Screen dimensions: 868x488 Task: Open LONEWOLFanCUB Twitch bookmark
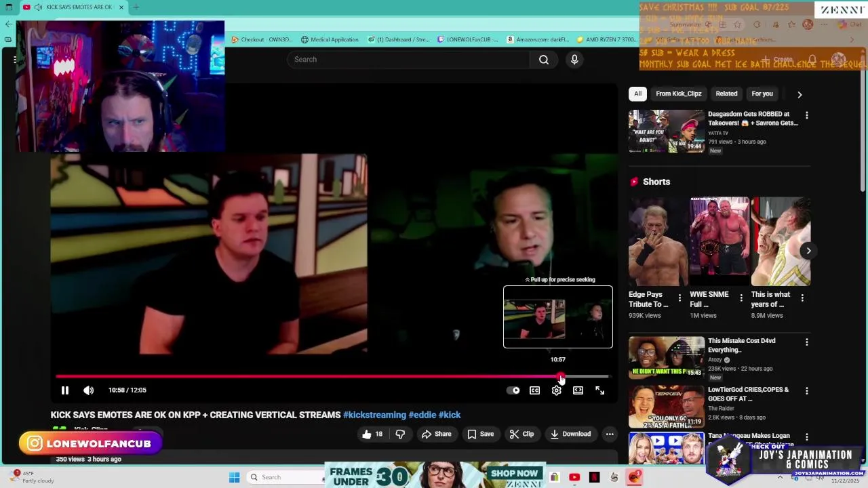point(468,39)
